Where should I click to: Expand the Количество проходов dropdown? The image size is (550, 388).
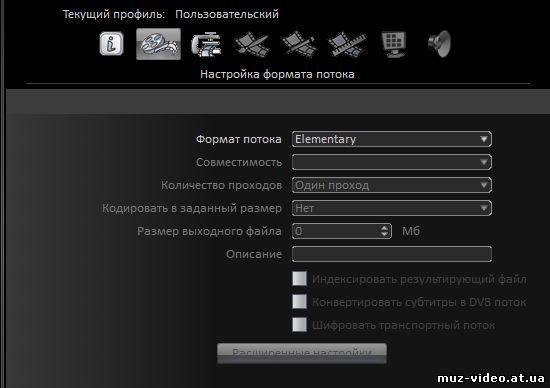392,185
